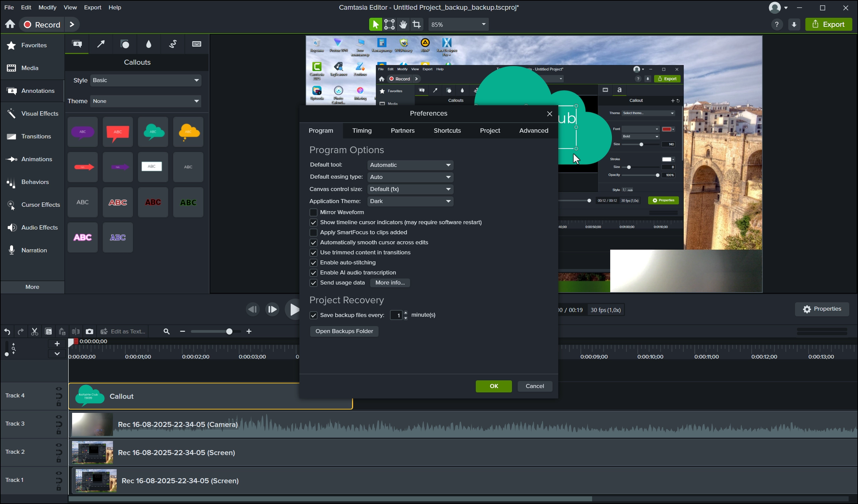The width and height of the screenshot is (858, 504).
Task: Toggle Show timeline cursor indicators checkbox
Action: pyautogui.click(x=313, y=223)
